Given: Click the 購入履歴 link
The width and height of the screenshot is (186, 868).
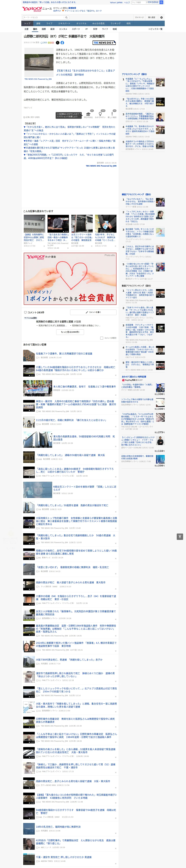Looking at the screenshot, I should coord(152,18).
